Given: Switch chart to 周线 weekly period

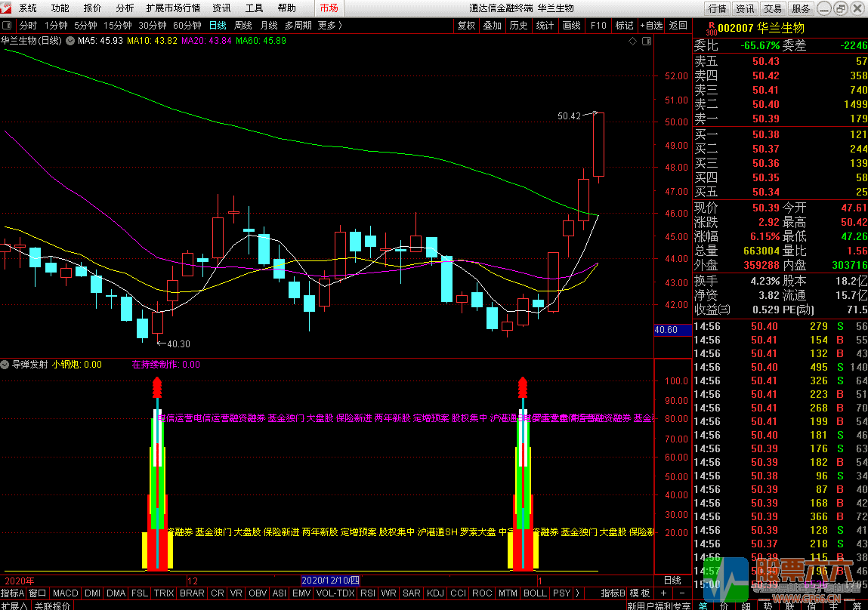Looking at the screenshot, I should 242,25.
